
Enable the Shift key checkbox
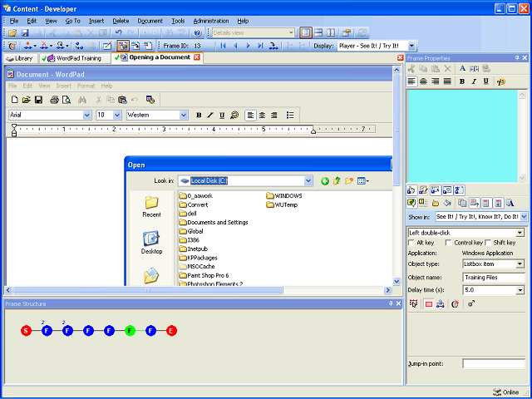(488, 243)
